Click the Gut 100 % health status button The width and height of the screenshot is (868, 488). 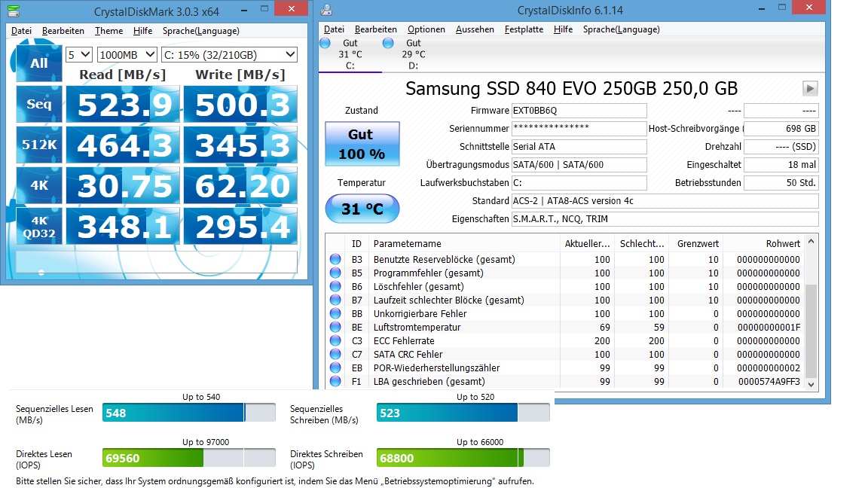(362, 144)
